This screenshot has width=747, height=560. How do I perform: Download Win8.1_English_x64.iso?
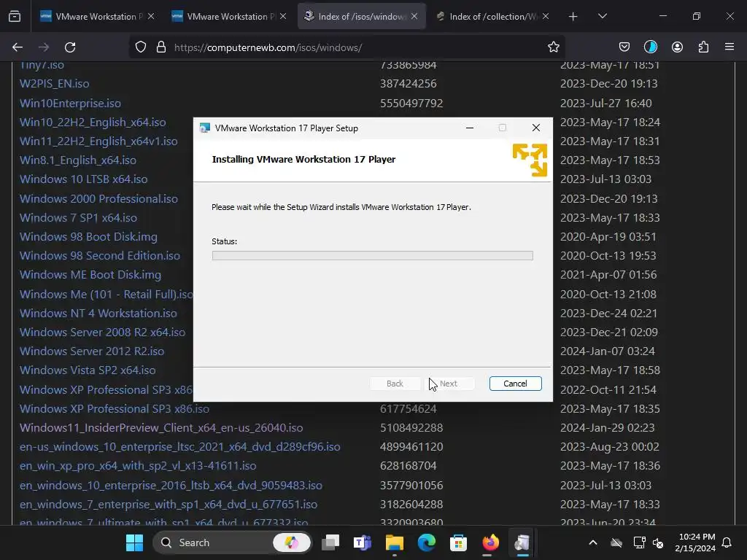(77, 160)
